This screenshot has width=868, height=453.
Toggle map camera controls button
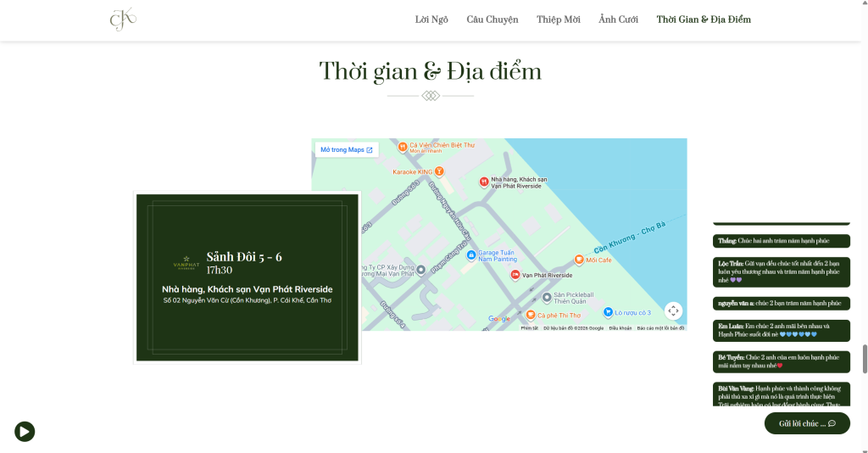point(673,310)
